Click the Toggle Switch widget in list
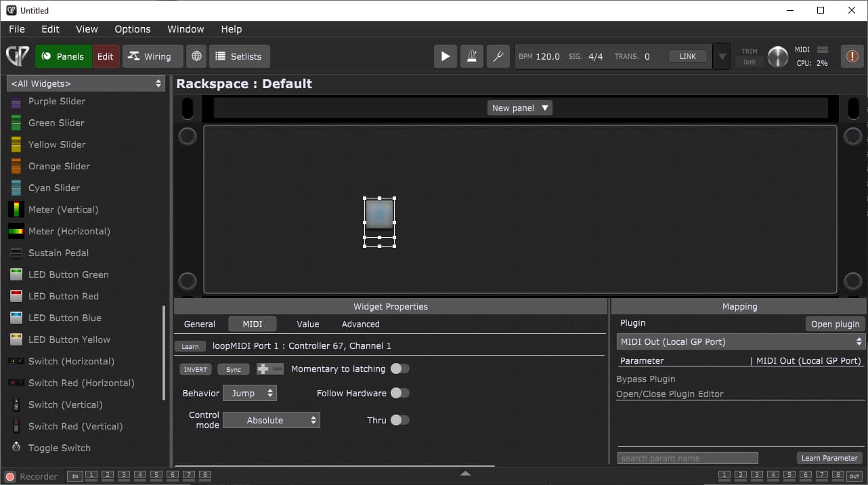This screenshot has height=485, width=868. click(59, 448)
